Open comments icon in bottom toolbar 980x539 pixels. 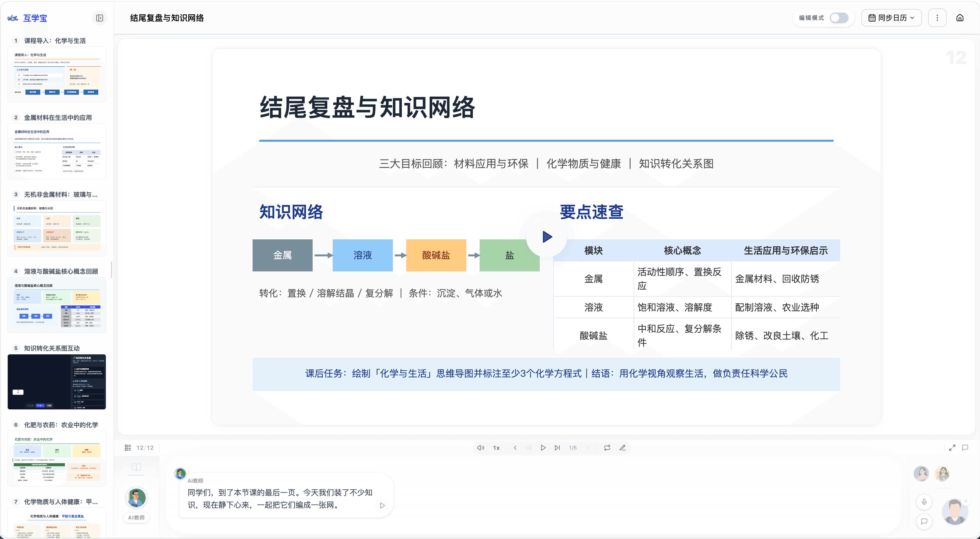[x=965, y=448]
